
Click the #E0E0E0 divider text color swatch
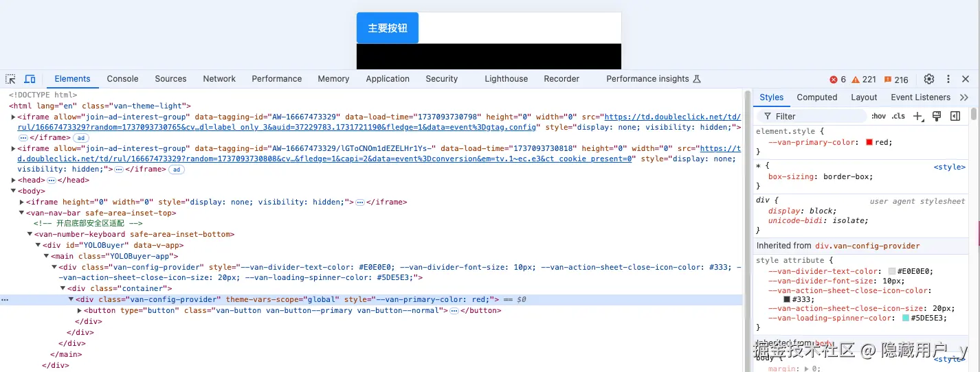[892, 272]
